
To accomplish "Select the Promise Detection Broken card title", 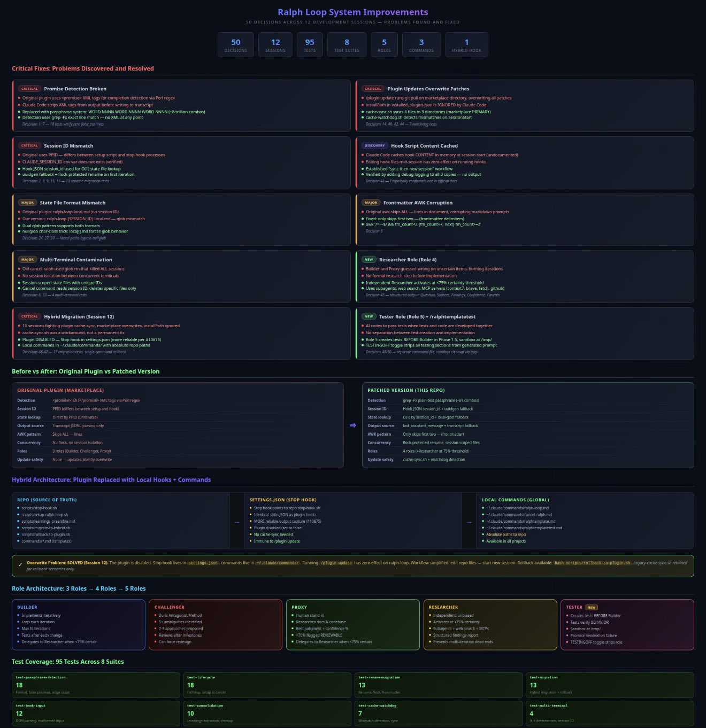I will [x=75, y=89].
